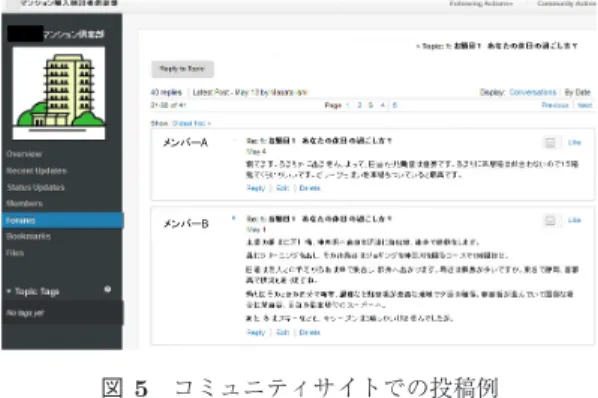Open the Latest Post link
Viewport: 598px width, 398px height.
250,92
